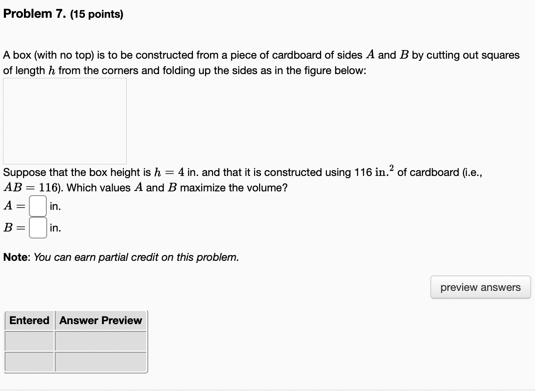This screenshot has width=535, height=392.
Task: Click the first Answer Preview table cell
Action: (100, 341)
